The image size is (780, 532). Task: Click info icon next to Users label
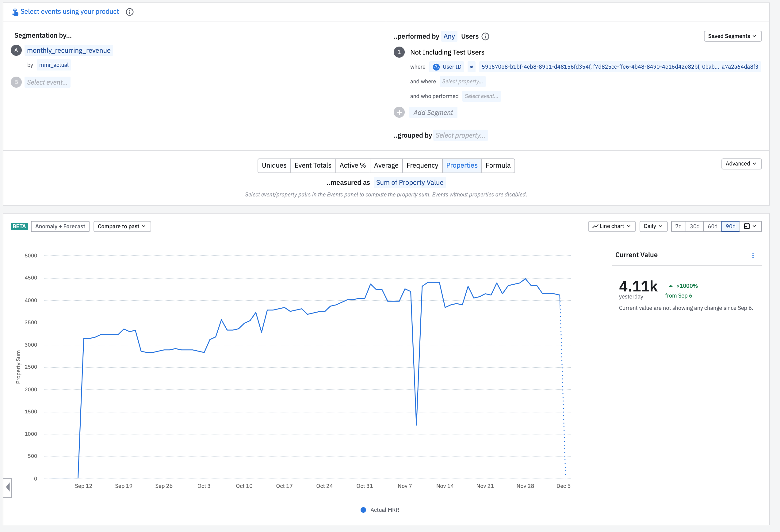click(485, 36)
